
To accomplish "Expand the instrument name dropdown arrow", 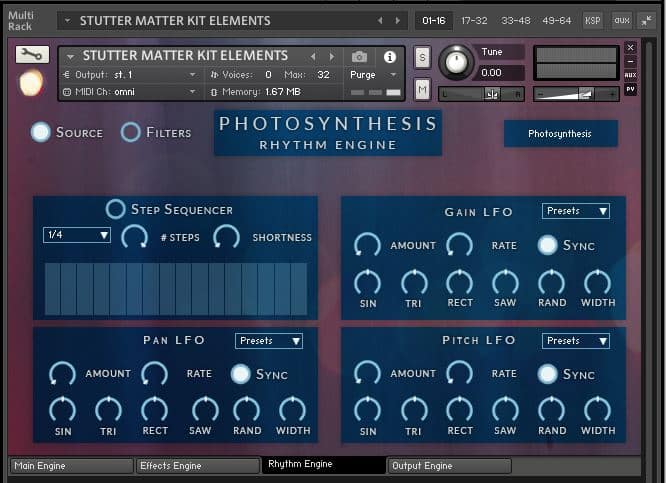I will (71, 56).
